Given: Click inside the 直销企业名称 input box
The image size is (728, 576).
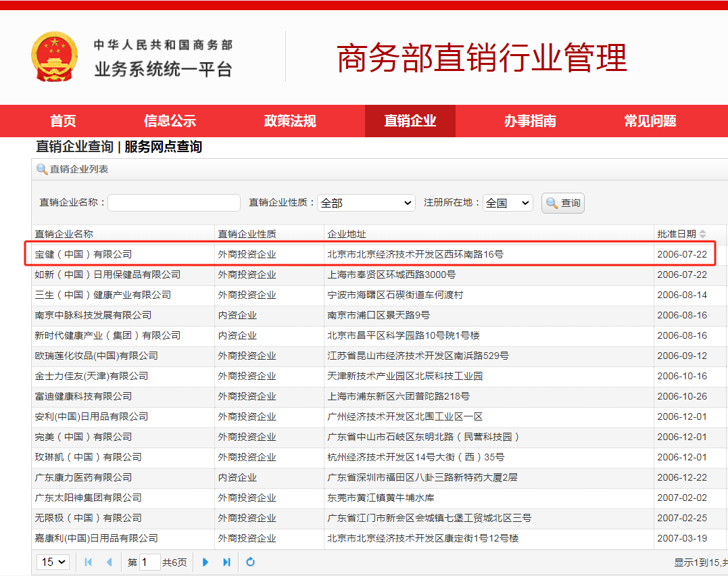Looking at the screenshot, I should [174, 203].
